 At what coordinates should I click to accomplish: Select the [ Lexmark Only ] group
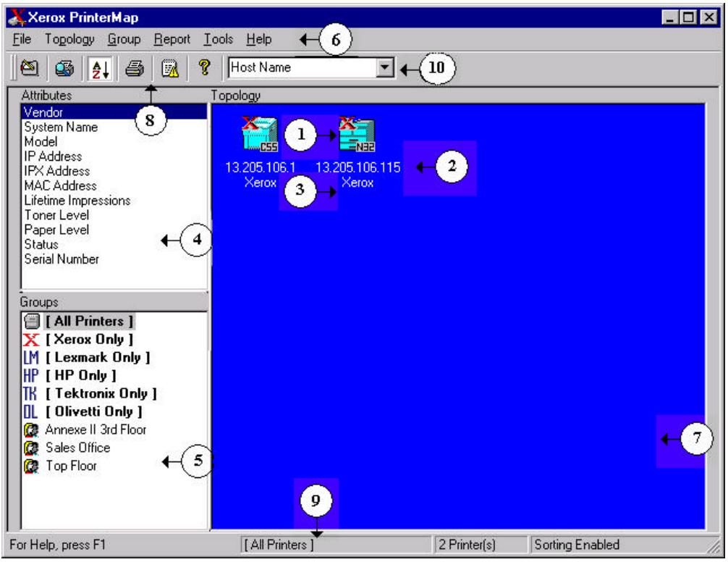(x=98, y=357)
